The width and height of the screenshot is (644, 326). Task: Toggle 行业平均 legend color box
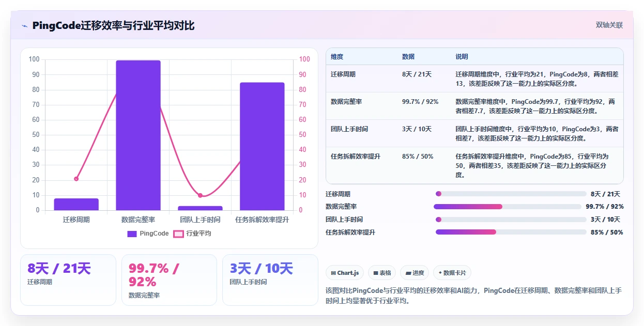tap(178, 234)
